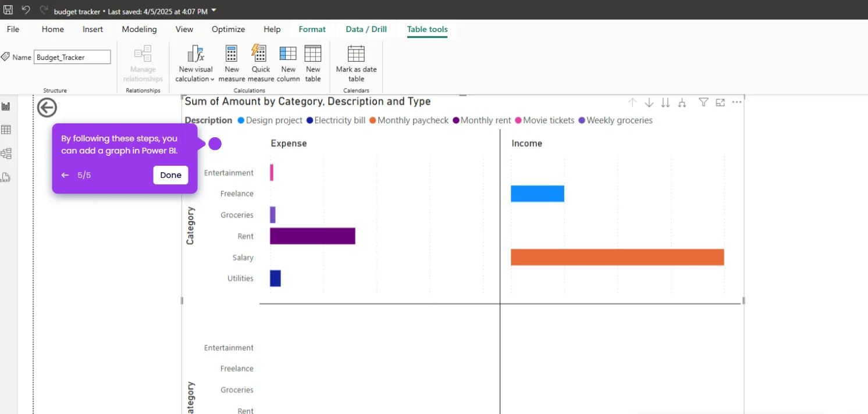Open Model view in left sidebar
The image size is (868, 414).
6,154
